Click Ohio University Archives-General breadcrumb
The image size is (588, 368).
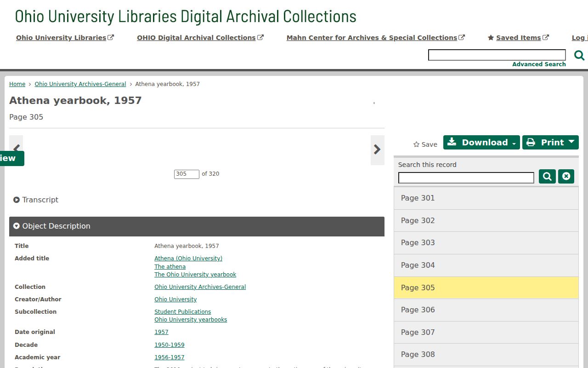[x=80, y=84]
